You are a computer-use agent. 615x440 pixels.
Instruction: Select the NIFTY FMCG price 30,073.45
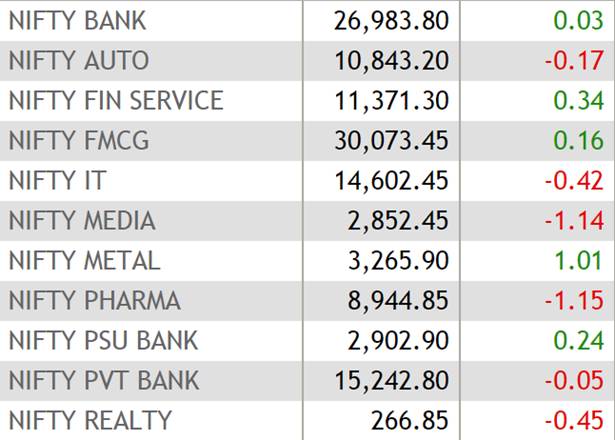(391, 141)
